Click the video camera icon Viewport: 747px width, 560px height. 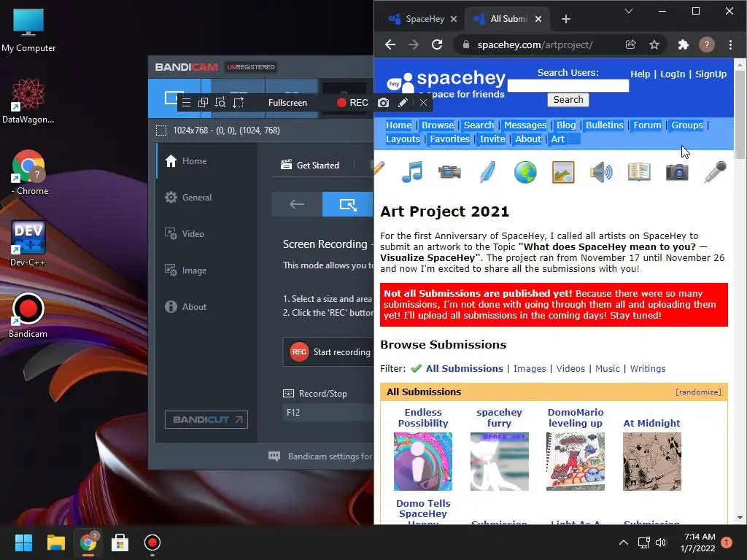[449, 172]
